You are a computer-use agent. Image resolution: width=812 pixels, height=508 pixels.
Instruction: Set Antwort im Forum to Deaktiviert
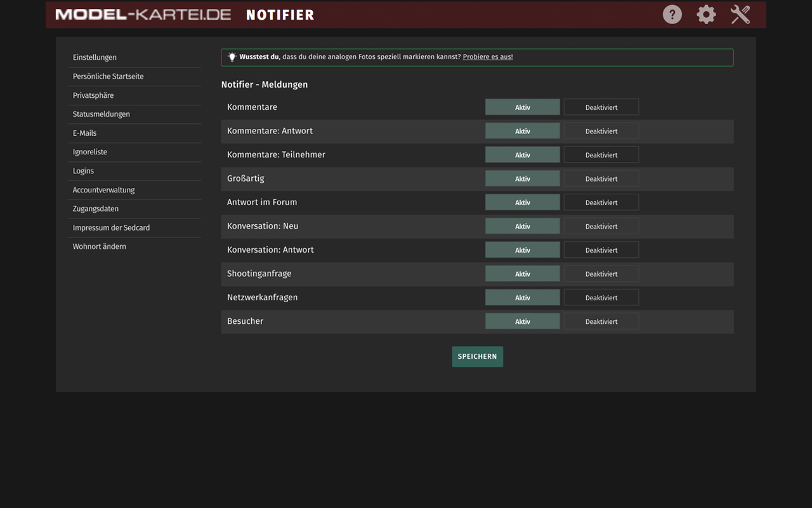601,203
